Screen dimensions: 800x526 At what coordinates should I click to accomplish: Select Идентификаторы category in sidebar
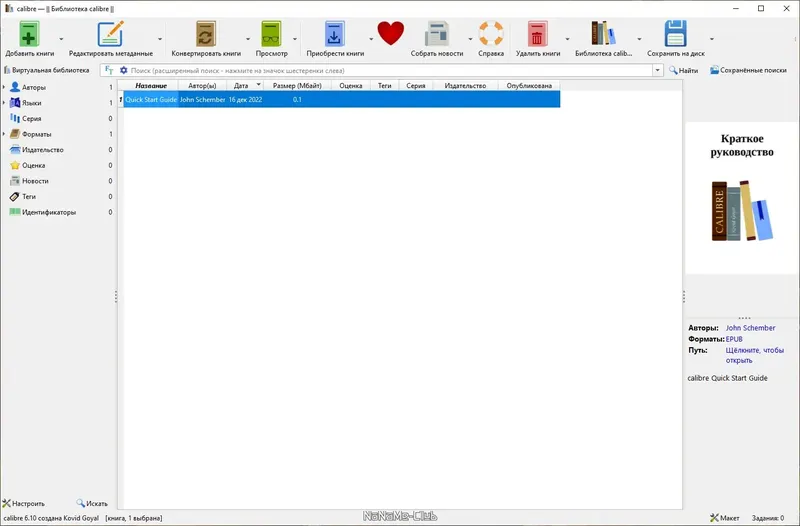pos(48,212)
